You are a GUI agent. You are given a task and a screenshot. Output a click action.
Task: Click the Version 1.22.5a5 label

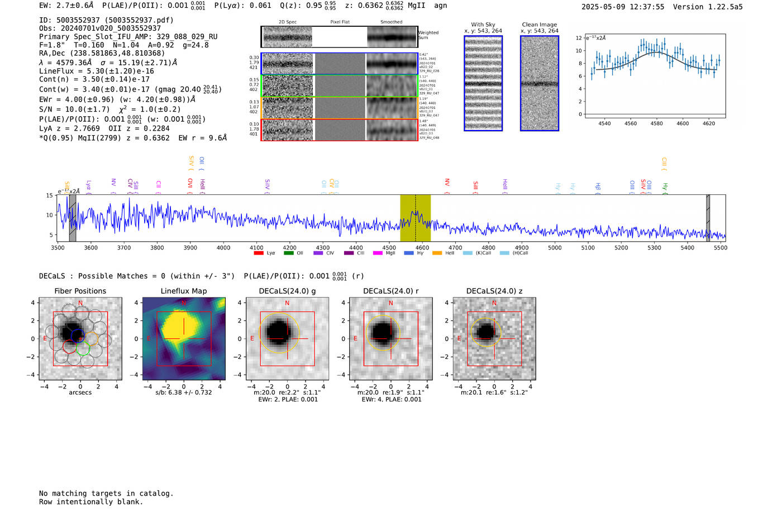708,7
